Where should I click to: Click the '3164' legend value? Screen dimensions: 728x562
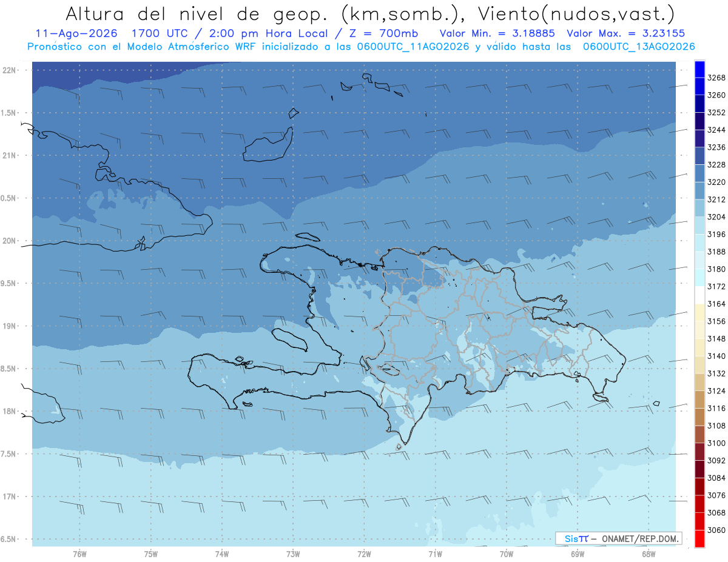click(x=716, y=304)
